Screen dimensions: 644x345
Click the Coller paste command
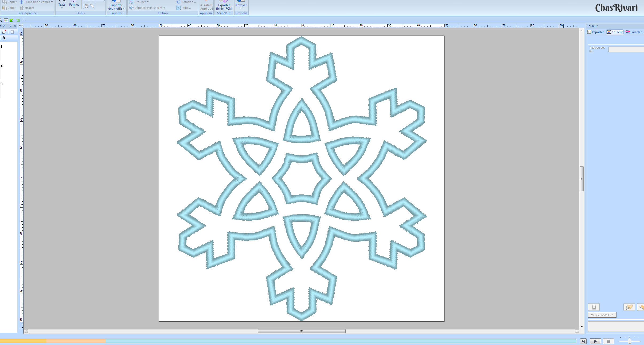(9, 8)
